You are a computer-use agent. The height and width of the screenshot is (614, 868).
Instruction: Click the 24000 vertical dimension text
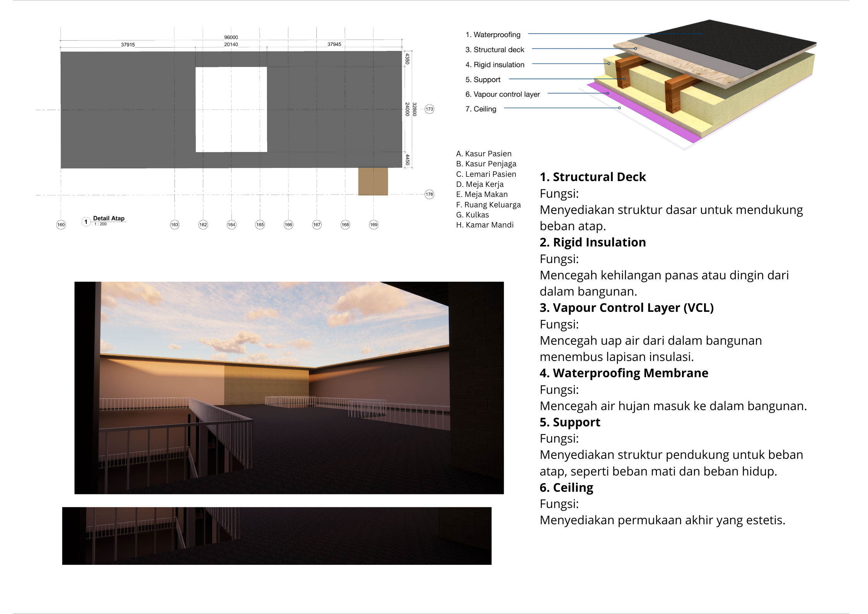[x=407, y=109]
